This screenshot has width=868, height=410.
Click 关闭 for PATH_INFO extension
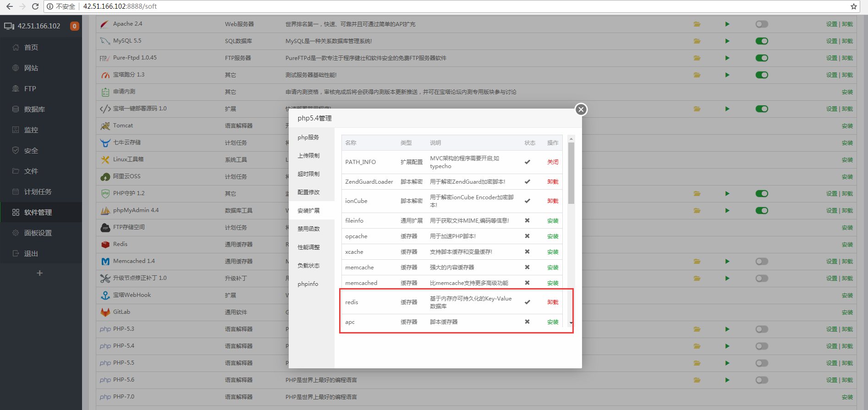[553, 162]
